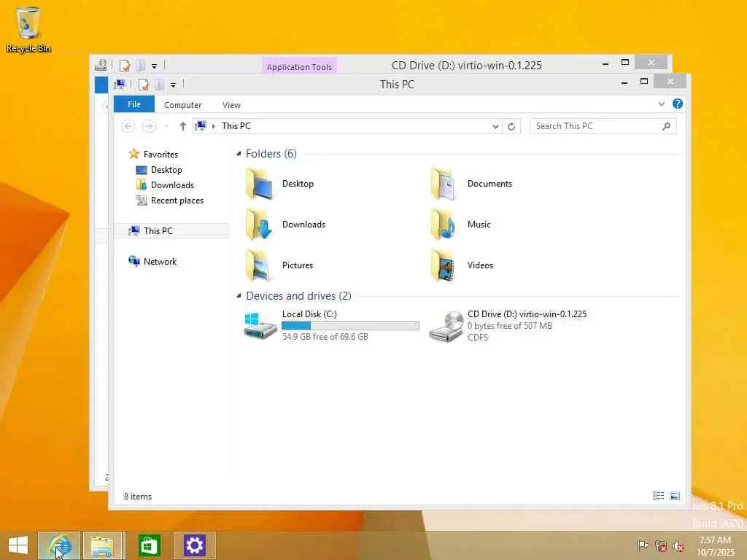Open Customize Quick Access Toolbar dropdown in This PC
Screen dimensions: 747x560
pos(174,85)
